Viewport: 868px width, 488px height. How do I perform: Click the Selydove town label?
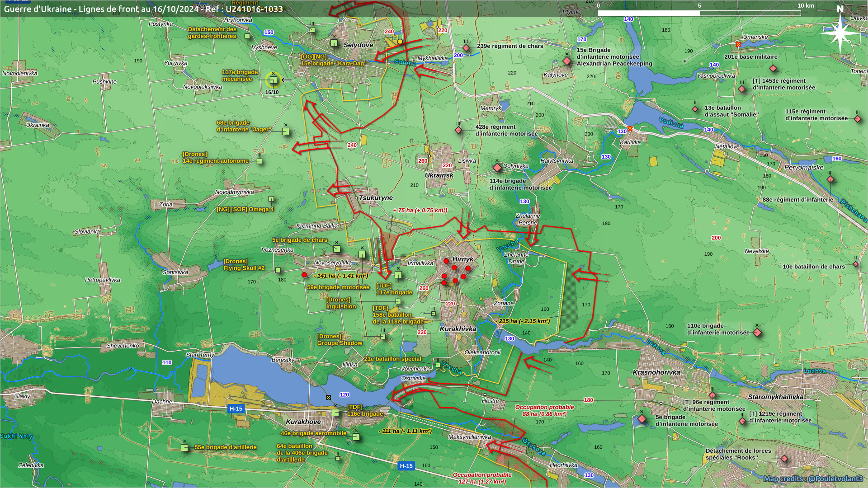[x=358, y=45]
